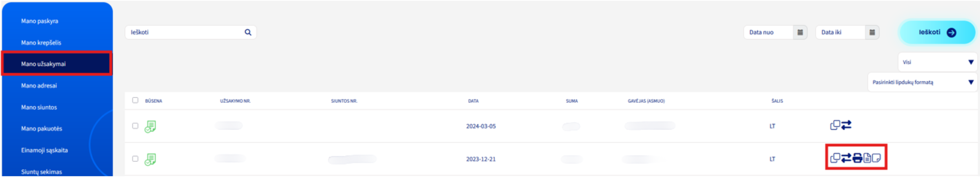Open the Pasirinkti lipdukų formatą dropdown

coord(922,82)
